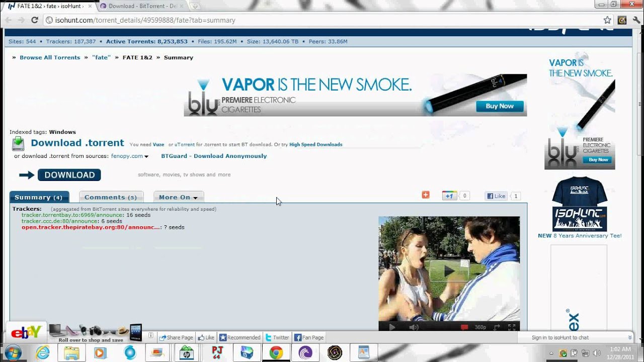Viewport: 644px width, 362px height.
Task: Open Project64 from the taskbar
Action: click(x=217, y=352)
